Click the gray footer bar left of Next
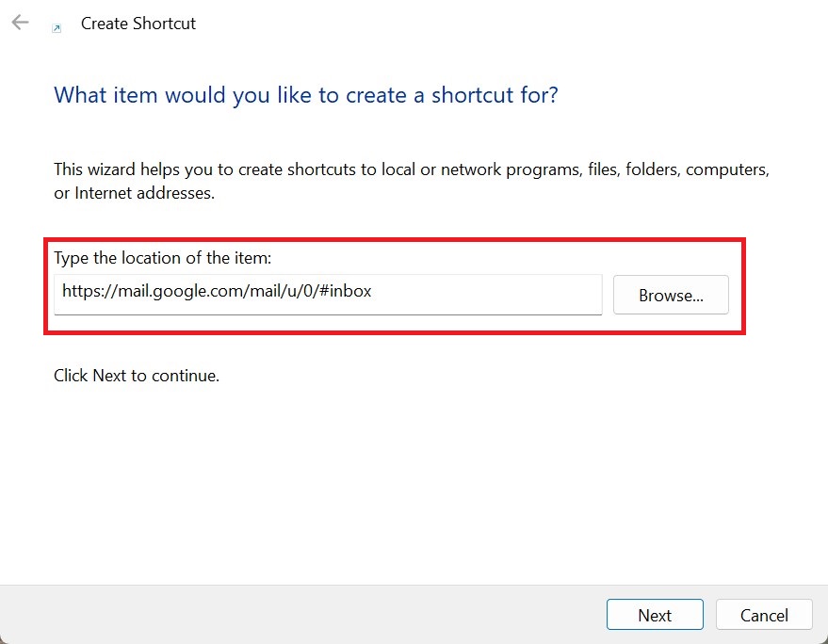This screenshot has width=828, height=644. pyautogui.click(x=301, y=615)
